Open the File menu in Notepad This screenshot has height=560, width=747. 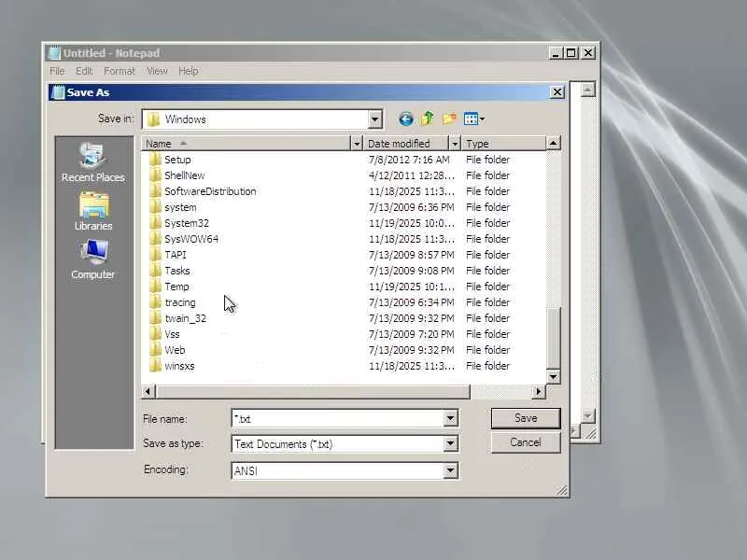(57, 71)
